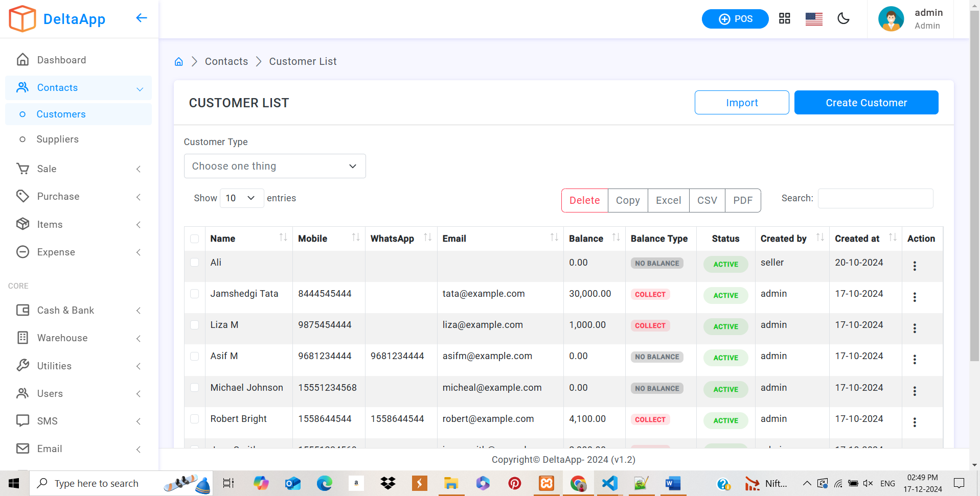Click the home icon in breadcrumb

coord(178,62)
